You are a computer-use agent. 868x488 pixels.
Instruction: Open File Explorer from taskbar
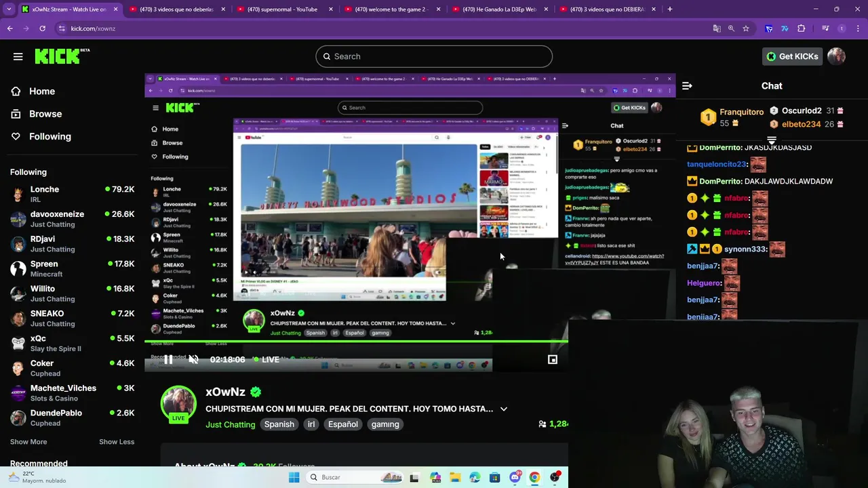tap(454, 477)
